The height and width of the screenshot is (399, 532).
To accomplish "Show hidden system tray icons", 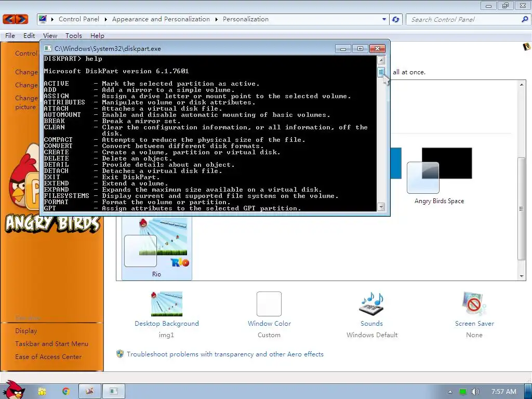I will [x=450, y=392].
